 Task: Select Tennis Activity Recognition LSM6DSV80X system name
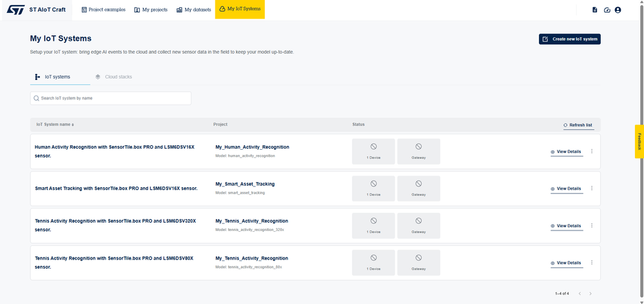(114, 263)
